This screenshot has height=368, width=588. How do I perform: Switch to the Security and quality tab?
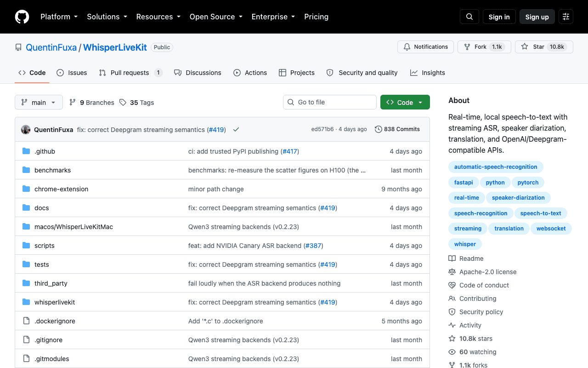[x=362, y=73]
